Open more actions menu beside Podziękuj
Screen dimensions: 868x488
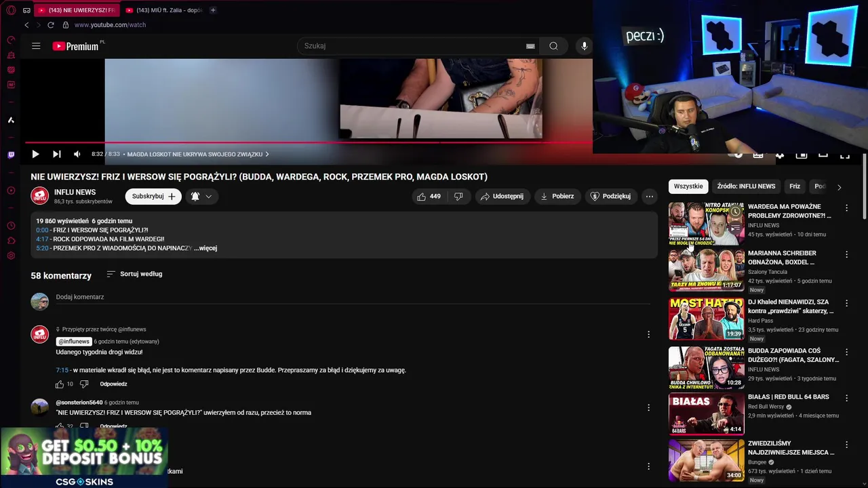[650, 197]
